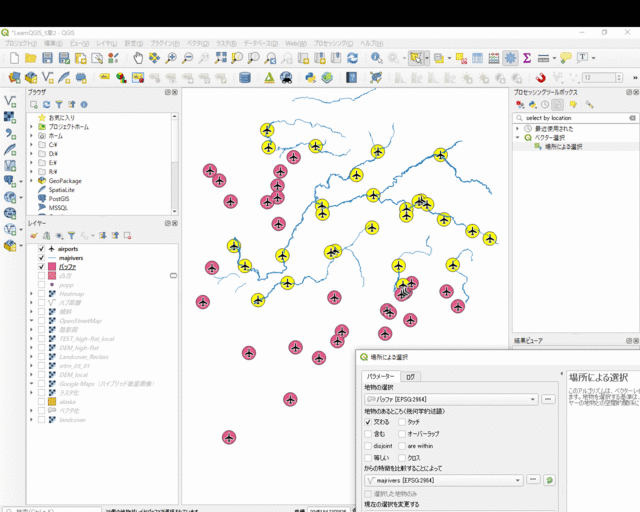The image size is (640, 512).
Task: Switch to the ログ tab in the dialog
Action: coord(411,377)
